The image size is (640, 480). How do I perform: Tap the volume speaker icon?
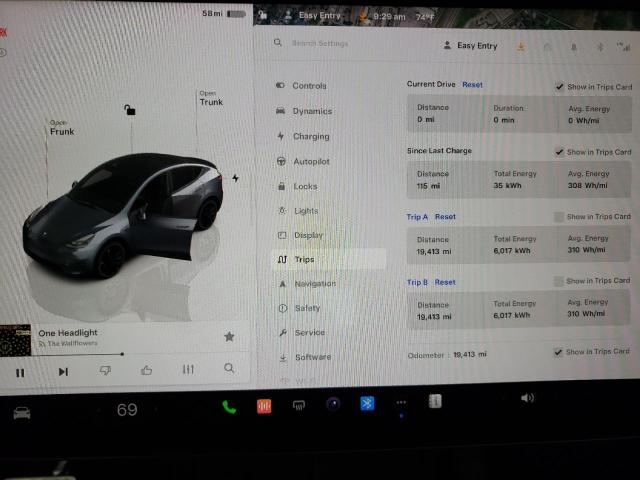527,398
